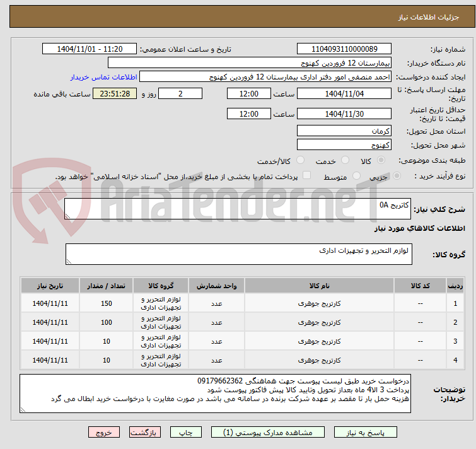Click the توضیحات خریدار textarea

click(x=216, y=394)
